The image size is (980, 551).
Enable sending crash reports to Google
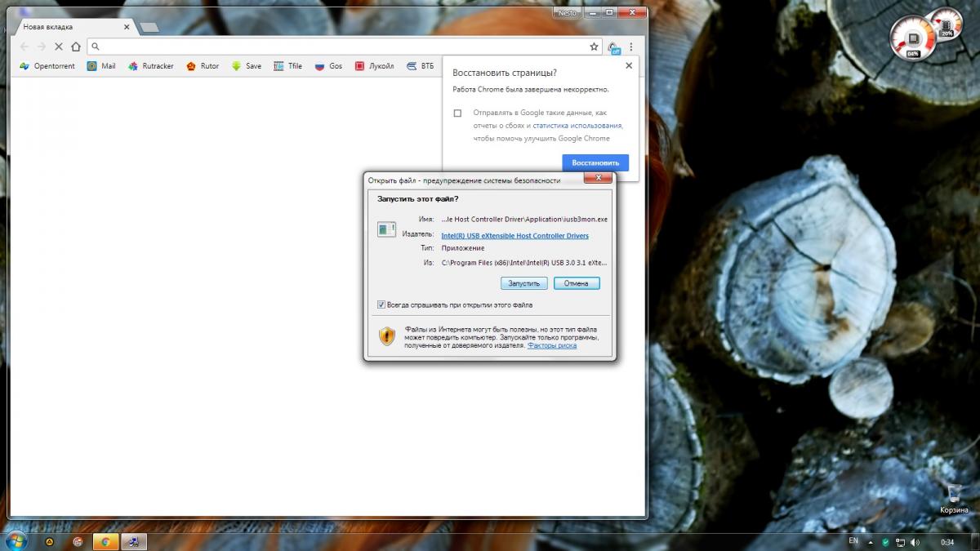coord(457,113)
